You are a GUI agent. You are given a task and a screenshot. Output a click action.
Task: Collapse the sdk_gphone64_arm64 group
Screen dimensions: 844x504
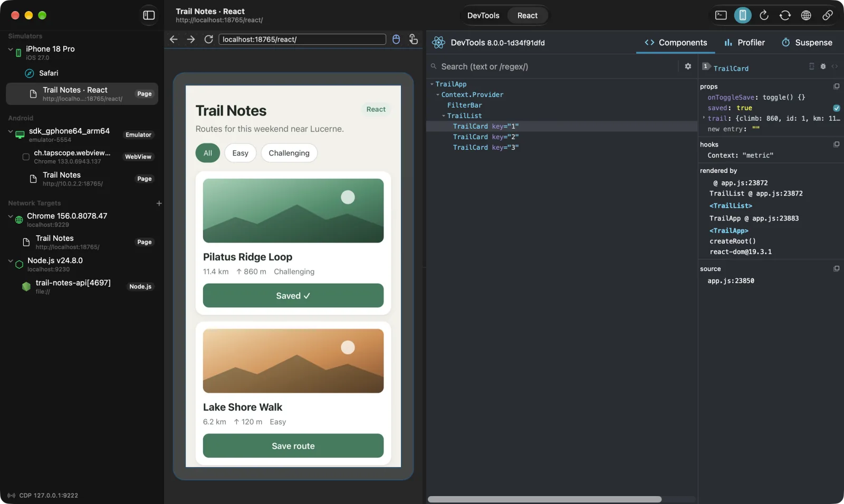[11, 131]
